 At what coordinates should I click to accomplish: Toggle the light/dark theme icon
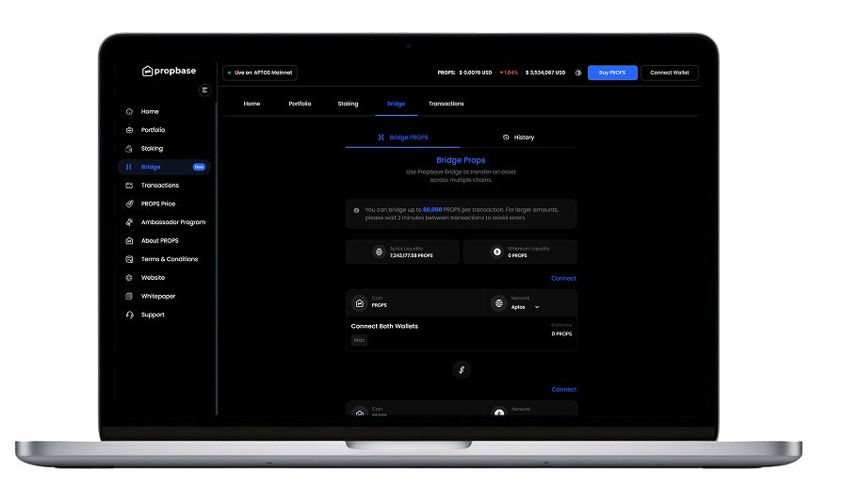click(578, 73)
